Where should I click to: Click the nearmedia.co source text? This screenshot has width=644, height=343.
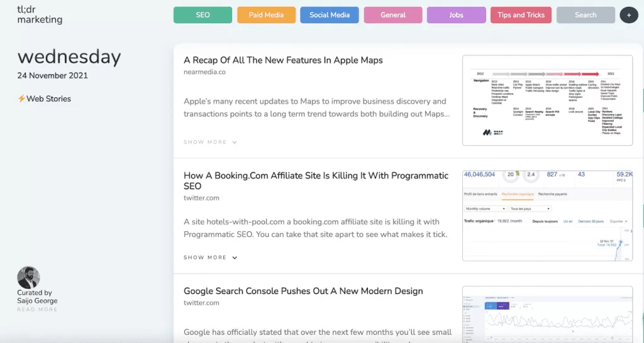(x=204, y=72)
